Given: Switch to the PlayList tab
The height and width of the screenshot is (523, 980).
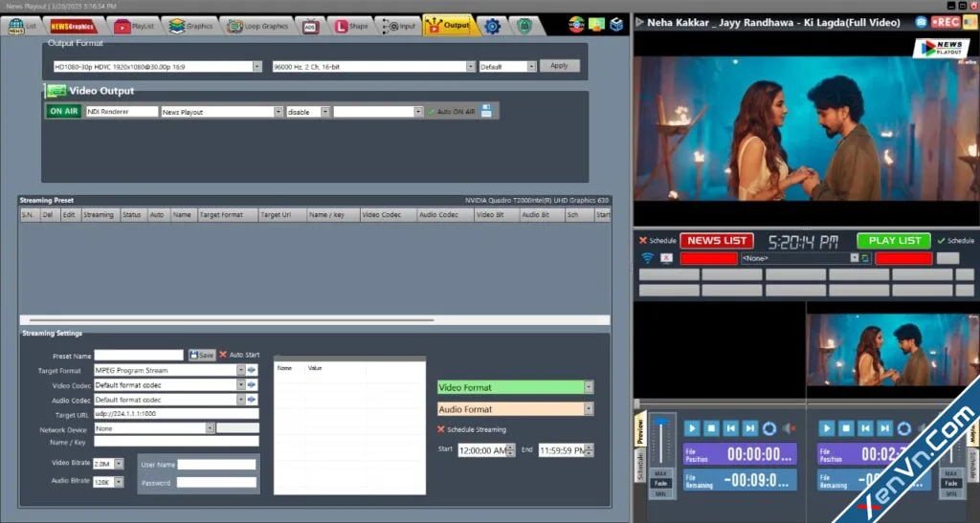Looking at the screenshot, I should [x=134, y=26].
